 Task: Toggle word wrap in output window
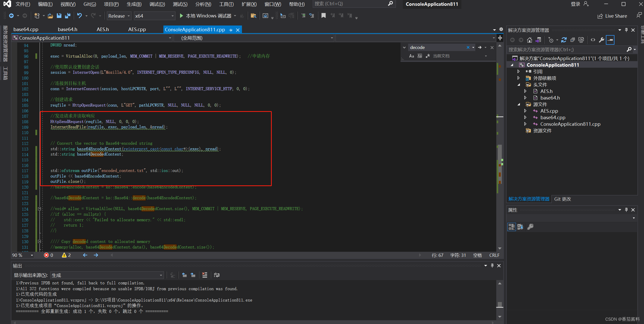click(x=217, y=275)
